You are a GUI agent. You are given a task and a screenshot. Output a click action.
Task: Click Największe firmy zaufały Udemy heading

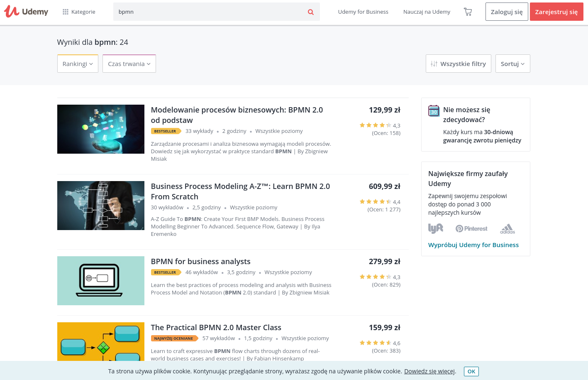468,179
